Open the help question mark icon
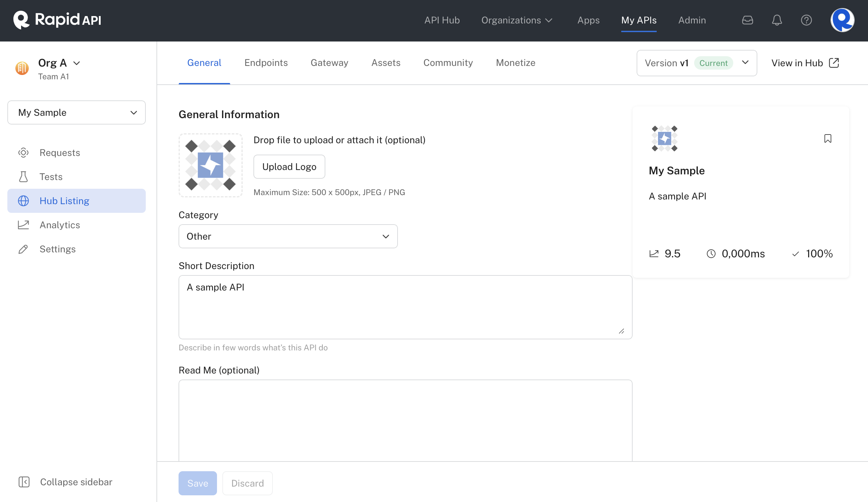Image resolution: width=868 pixels, height=502 pixels. point(806,20)
